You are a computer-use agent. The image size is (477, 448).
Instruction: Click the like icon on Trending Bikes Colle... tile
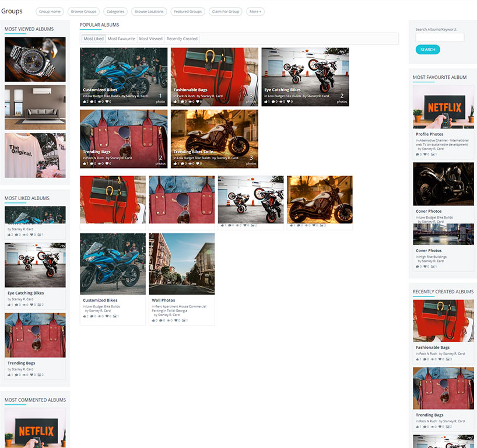[x=174, y=164]
